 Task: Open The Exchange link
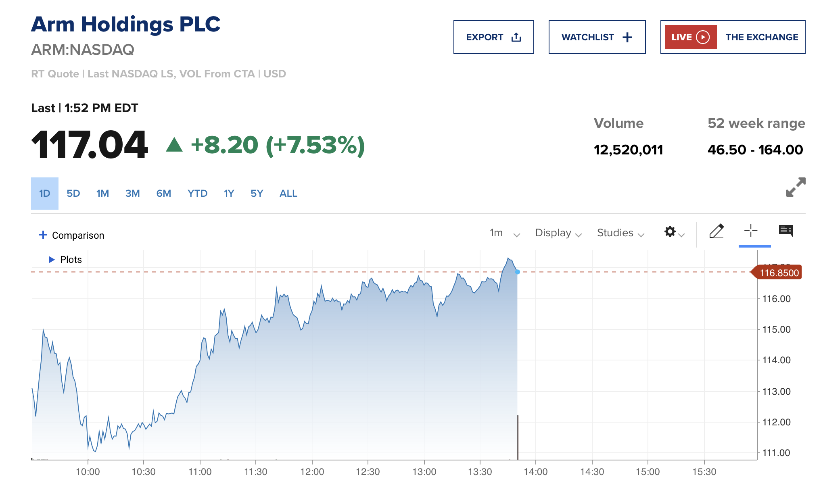pyautogui.click(x=762, y=37)
